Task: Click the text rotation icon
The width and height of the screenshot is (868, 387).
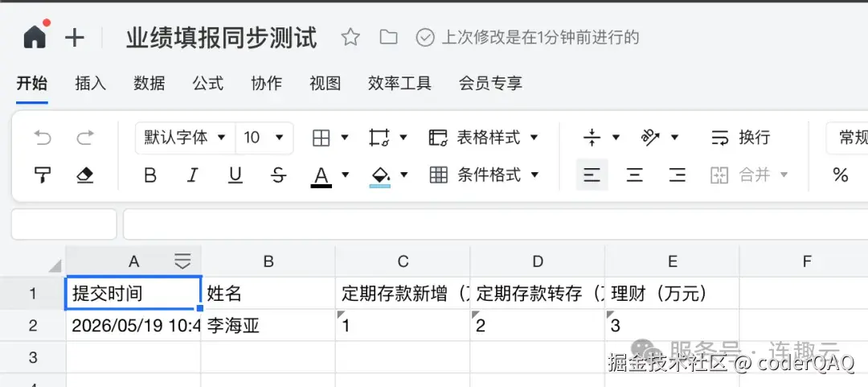Action: [650, 138]
